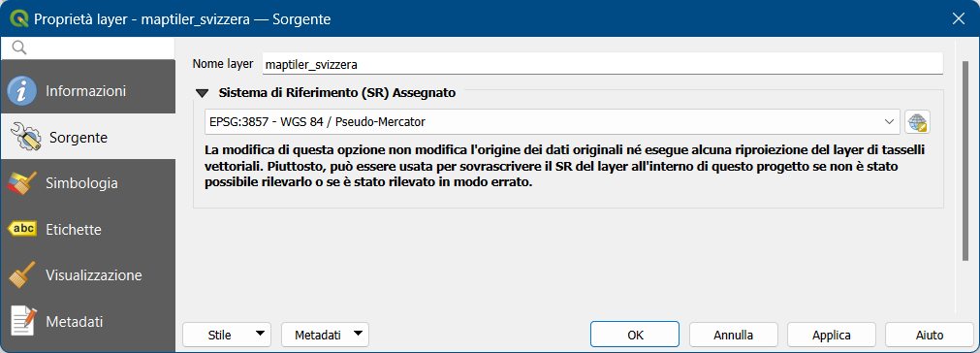Image resolution: width=980 pixels, height=353 pixels.
Task: Open the Metadati sidebar tab
Action: [x=87, y=322]
